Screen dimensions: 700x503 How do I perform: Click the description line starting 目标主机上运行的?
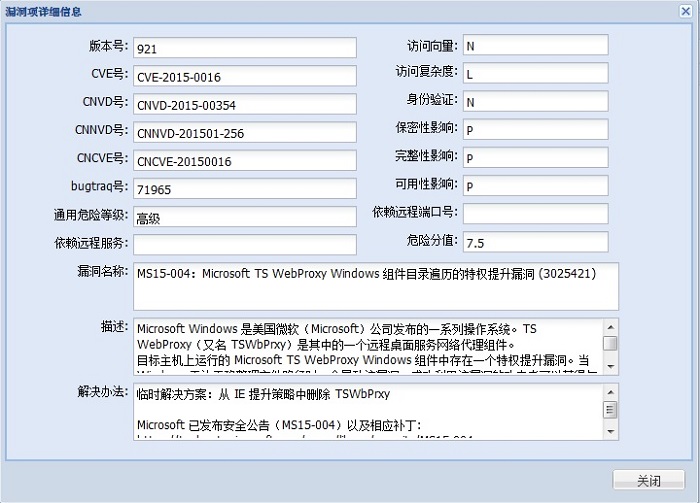[x=363, y=360]
